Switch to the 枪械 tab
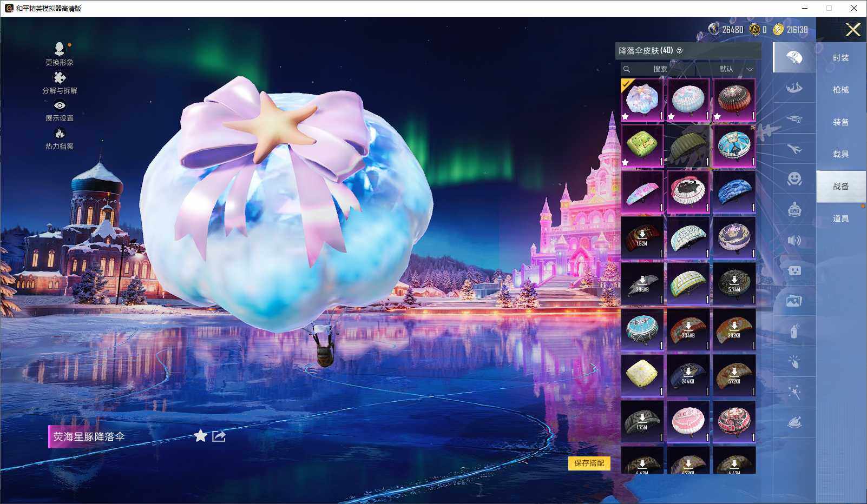 (840, 90)
